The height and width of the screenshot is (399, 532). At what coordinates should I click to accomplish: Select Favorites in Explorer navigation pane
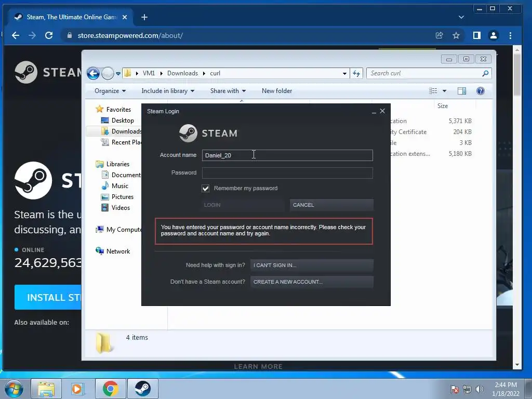click(118, 110)
